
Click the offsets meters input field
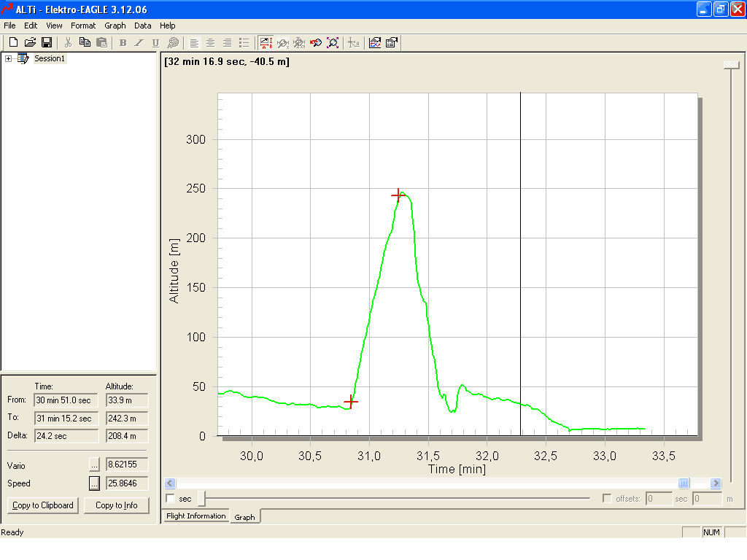[708, 499]
